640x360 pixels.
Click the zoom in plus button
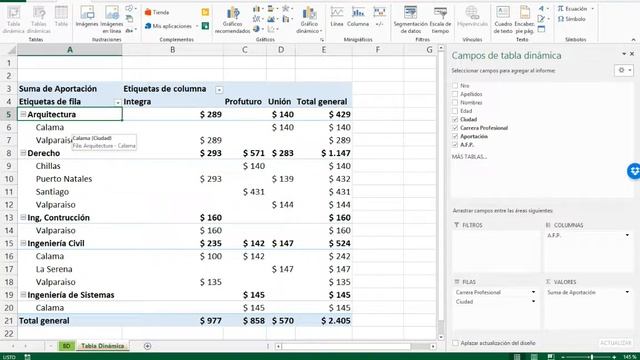click(x=614, y=357)
